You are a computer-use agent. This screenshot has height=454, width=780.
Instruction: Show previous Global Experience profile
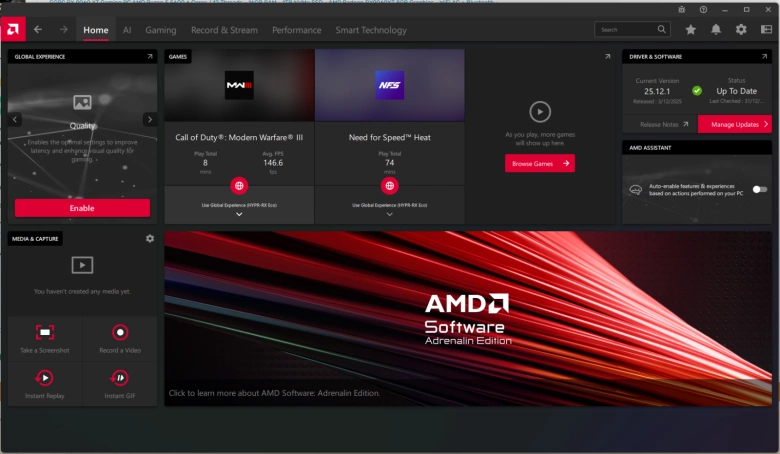coord(14,119)
